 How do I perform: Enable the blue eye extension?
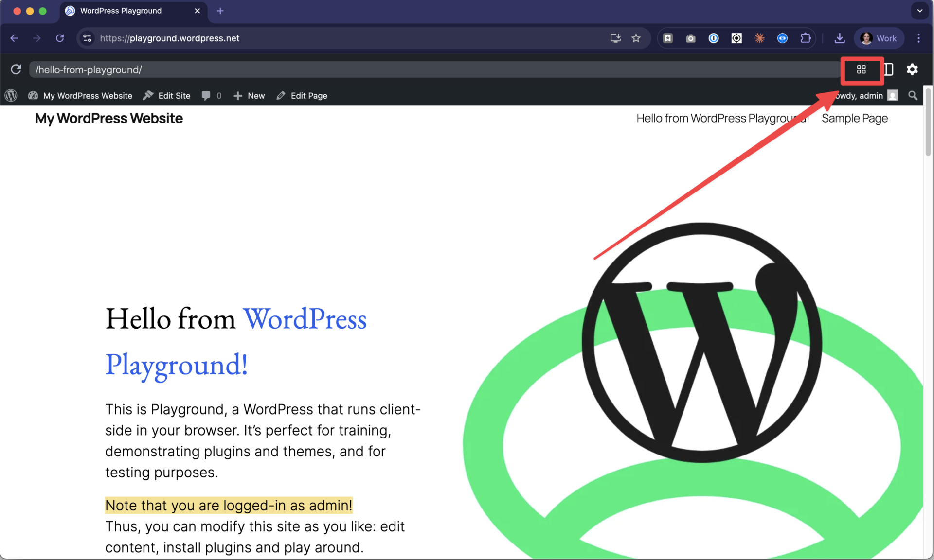click(x=782, y=38)
